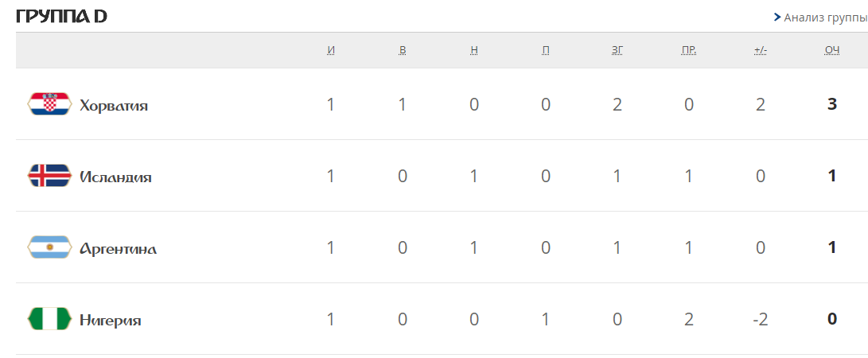Screen dimensions: 868x358
Task: Click the blue chevron before Анализ группы
Action: click(x=777, y=18)
